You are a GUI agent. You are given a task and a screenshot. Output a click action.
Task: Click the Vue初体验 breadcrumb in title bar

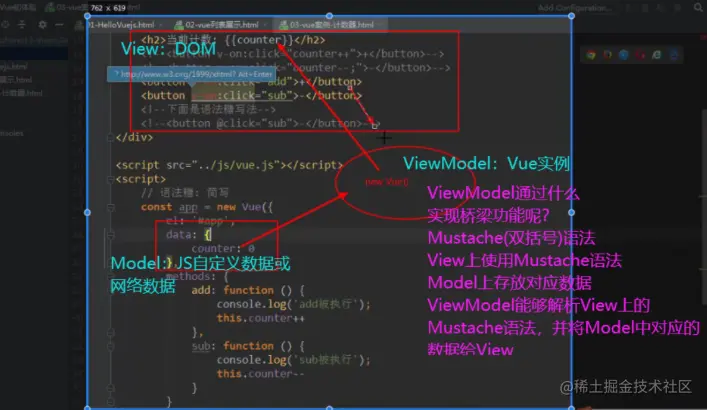tap(18, 7)
